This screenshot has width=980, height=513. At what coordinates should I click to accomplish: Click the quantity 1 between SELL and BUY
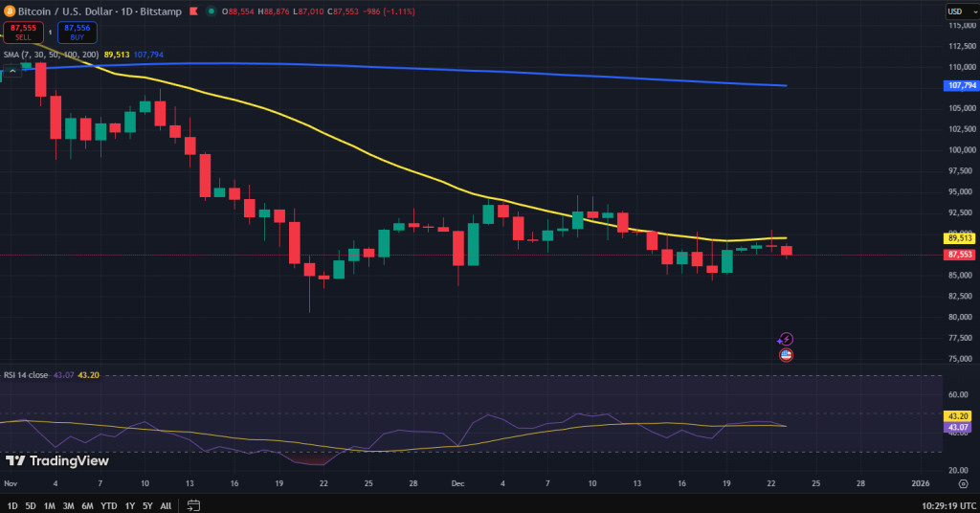pos(50,33)
